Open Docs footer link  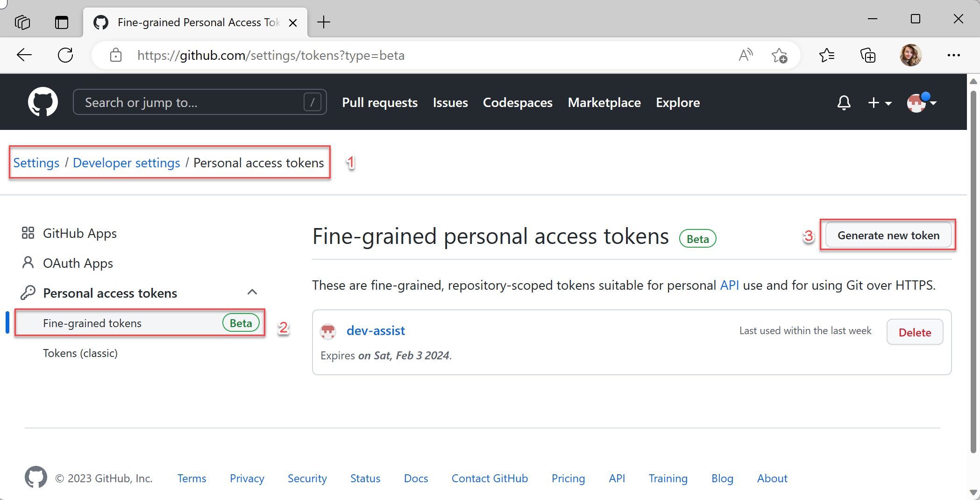point(416,479)
